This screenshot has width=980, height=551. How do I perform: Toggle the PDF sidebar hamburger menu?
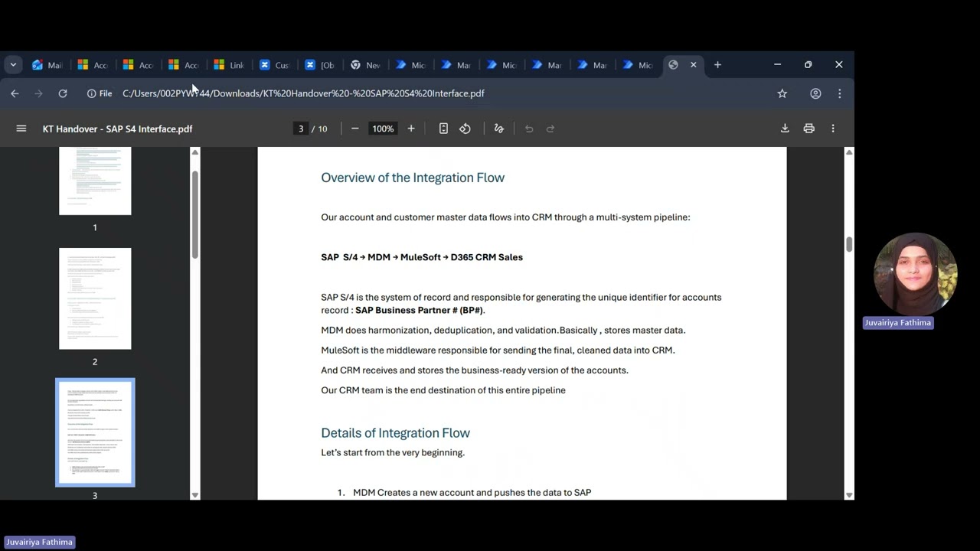pos(21,129)
